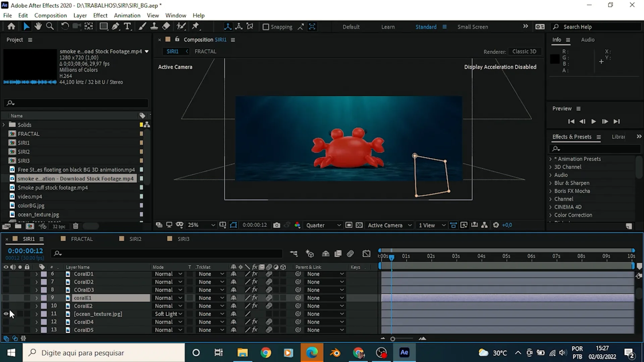Viewport: 644px width, 362px height.
Task: Select the Type tool
Action: tap(128, 26)
